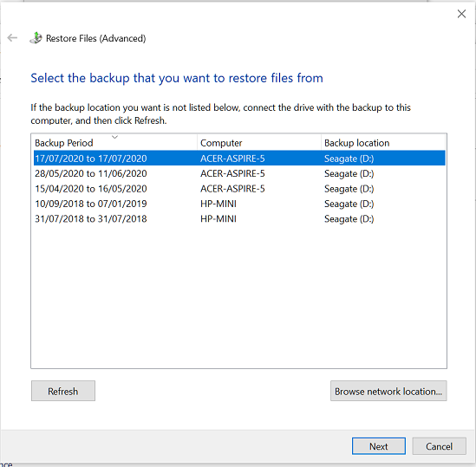Click Seagate (D:) in 15/04/2020 row
This screenshot has width=476, height=467.
point(349,189)
